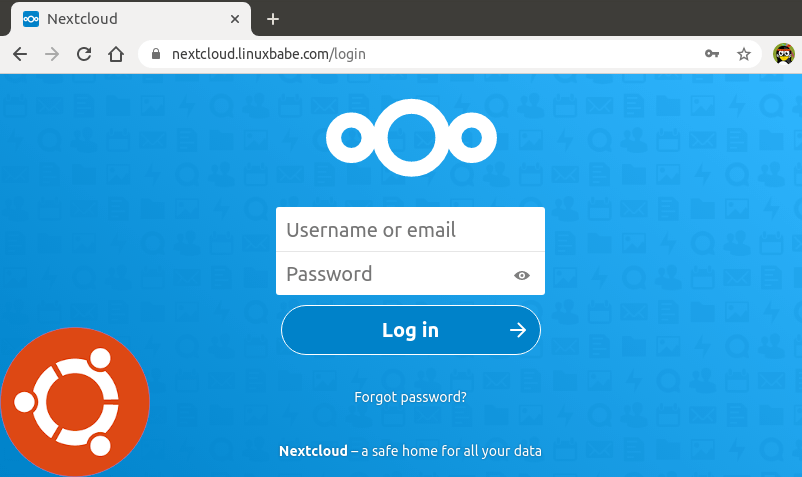Open saved passwords key icon
Screen dimensions: 802x477
[x=712, y=54]
